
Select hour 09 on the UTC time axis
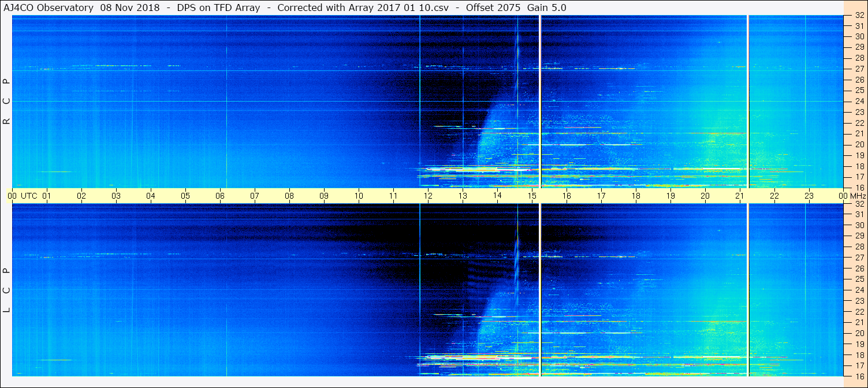(324, 196)
